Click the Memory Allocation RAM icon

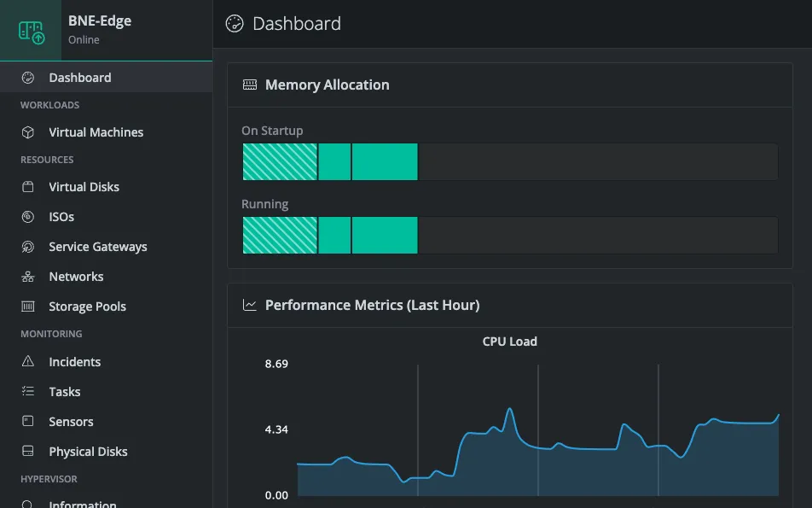(250, 85)
